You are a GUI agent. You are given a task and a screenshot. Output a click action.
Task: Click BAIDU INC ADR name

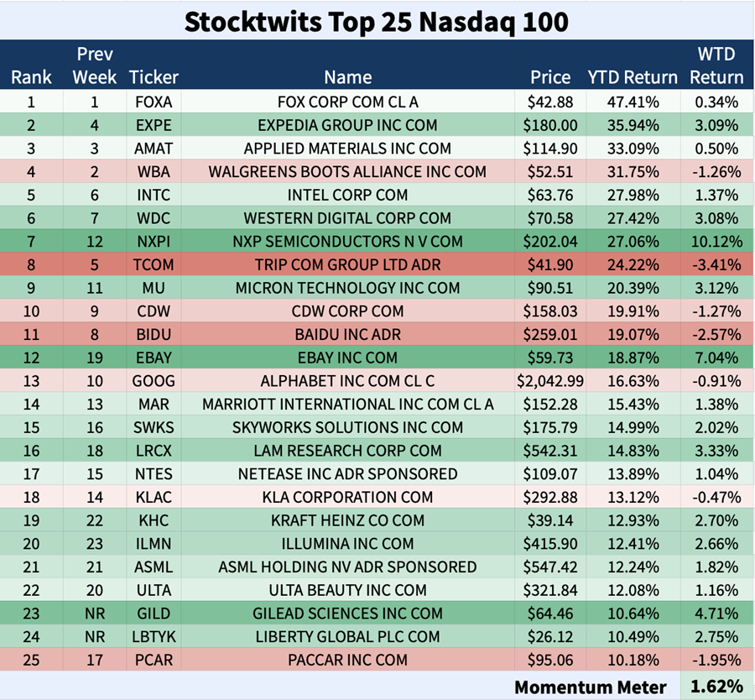coord(347,334)
